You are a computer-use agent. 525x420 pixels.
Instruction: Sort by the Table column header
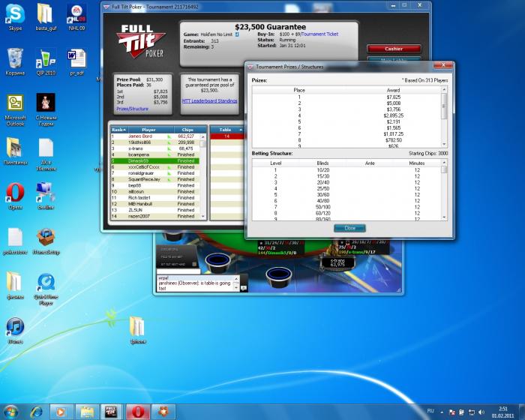[226, 129]
